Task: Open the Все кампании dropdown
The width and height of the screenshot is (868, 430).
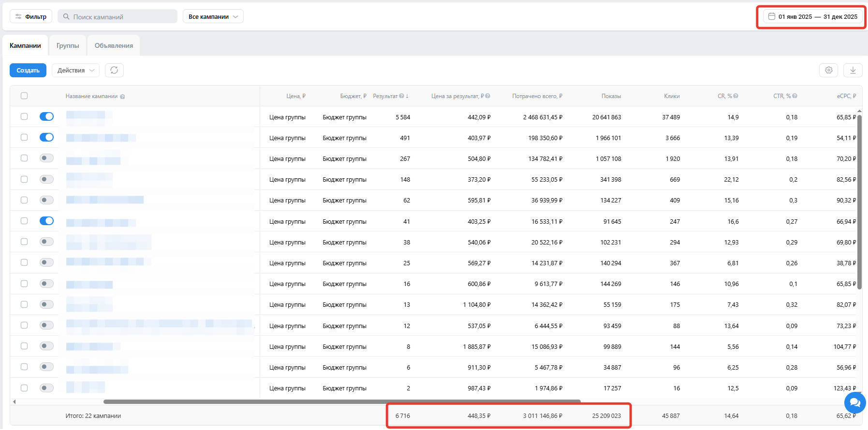Action: (213, 16)
